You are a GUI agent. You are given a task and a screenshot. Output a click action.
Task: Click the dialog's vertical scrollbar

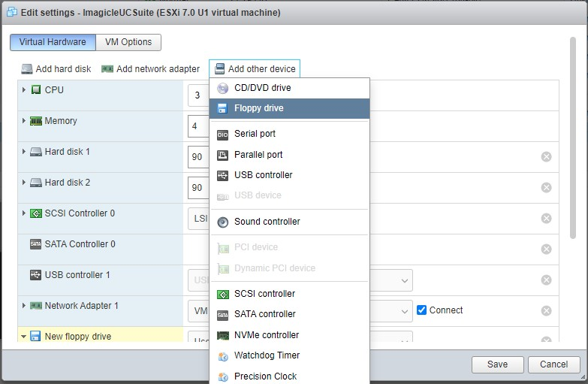(574, 135)
